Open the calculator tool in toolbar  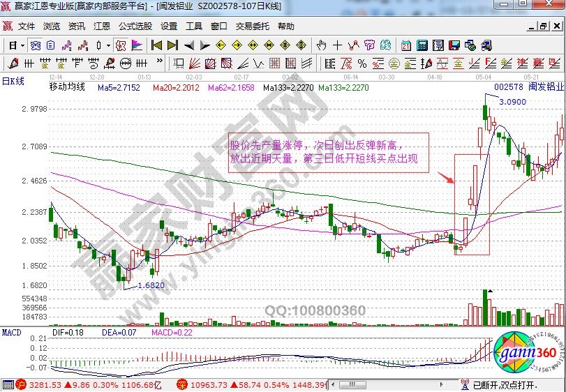point(422,45)
